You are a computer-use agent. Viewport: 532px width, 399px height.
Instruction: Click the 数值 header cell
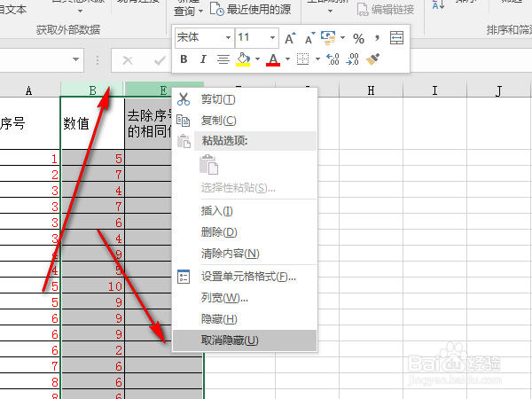tap(92, 123)
